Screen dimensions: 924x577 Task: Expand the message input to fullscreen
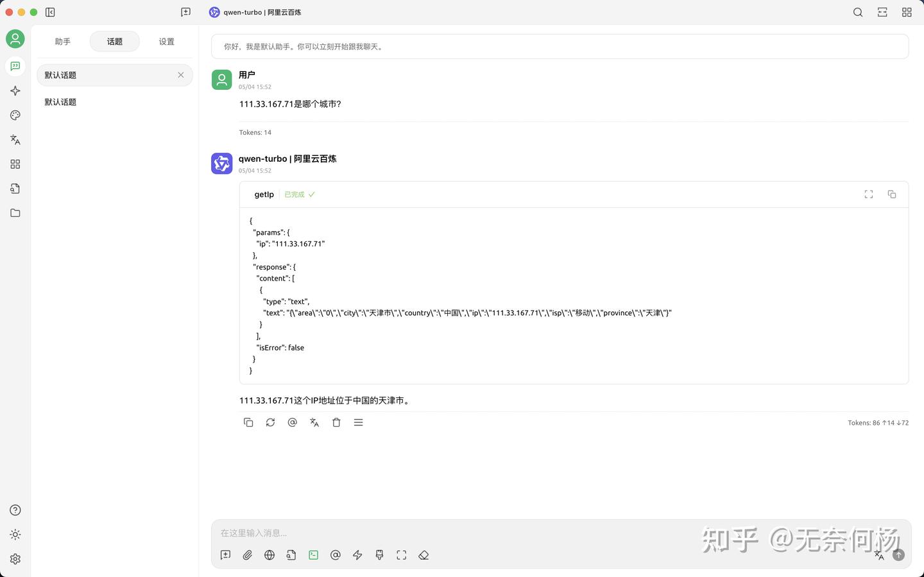(401, 555)
